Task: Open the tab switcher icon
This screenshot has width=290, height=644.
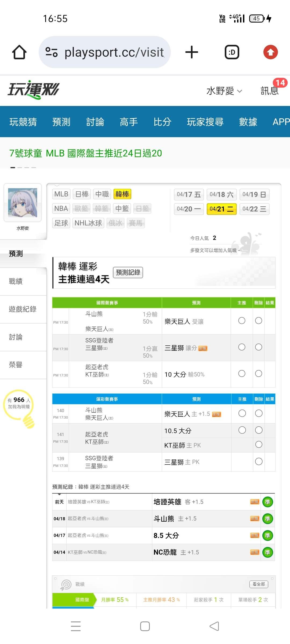Action: click(x=232, y=52)
